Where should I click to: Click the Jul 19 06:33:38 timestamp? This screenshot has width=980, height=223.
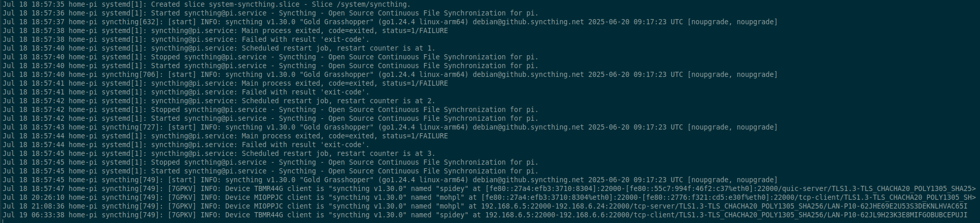tap(34, 215)
